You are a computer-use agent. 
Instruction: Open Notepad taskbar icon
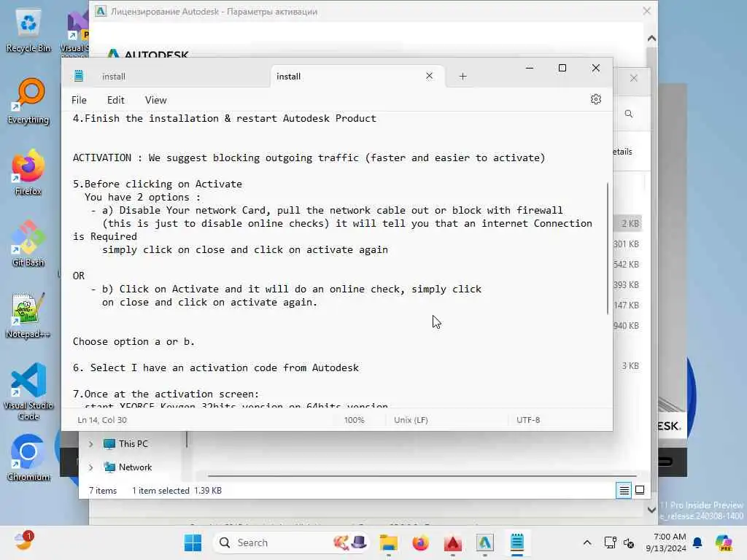coord(517,542)
